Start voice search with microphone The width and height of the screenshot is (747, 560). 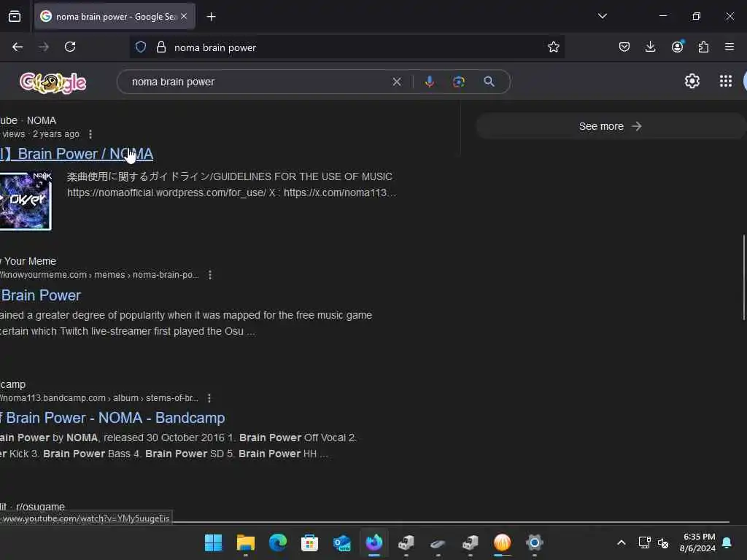[429, 82]
